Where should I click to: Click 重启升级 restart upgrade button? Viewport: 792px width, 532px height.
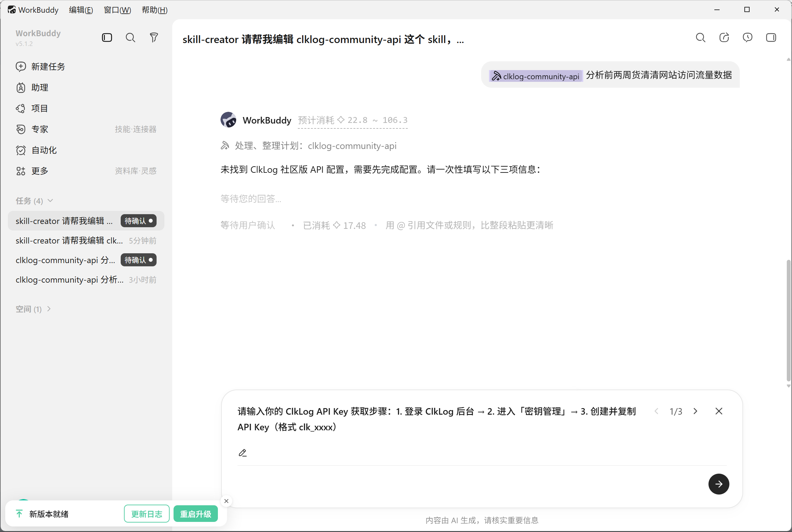(195, 514)
